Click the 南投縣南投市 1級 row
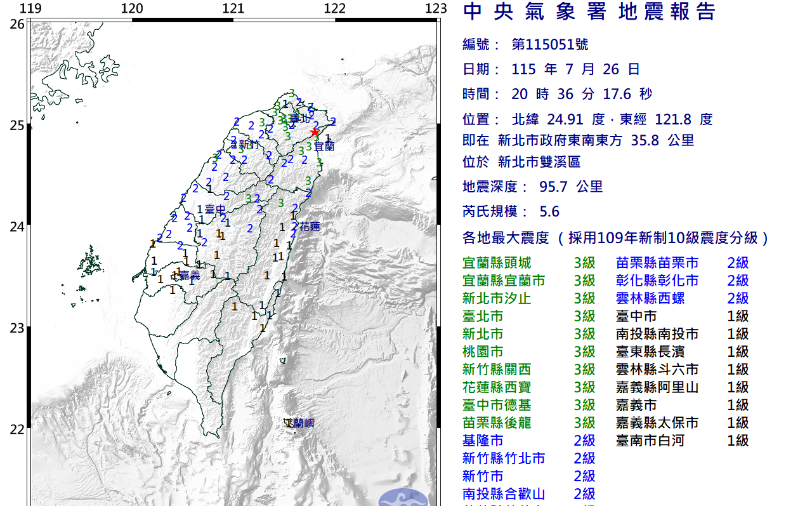Viewport: 812px width, 506px height. click(x=683, y=334)
